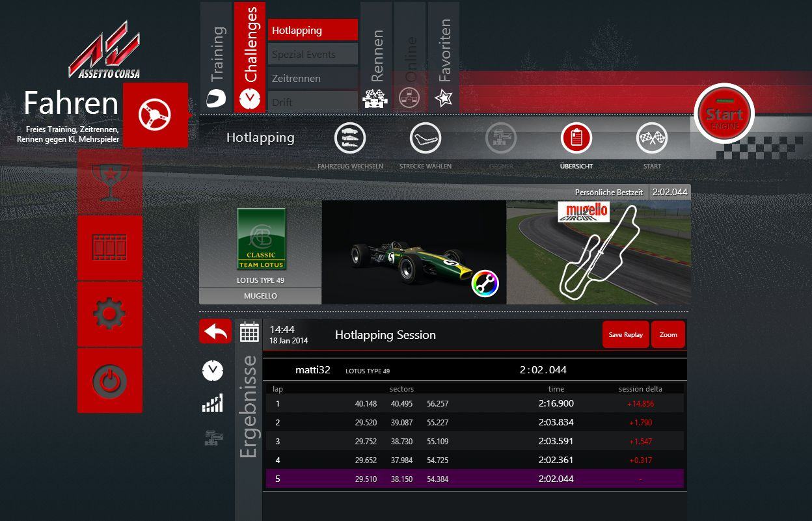Select lap 1 row with 2:16.900
Image resolution: width=812 pixels, height=521 pixels.
click(x=475, y=403)
